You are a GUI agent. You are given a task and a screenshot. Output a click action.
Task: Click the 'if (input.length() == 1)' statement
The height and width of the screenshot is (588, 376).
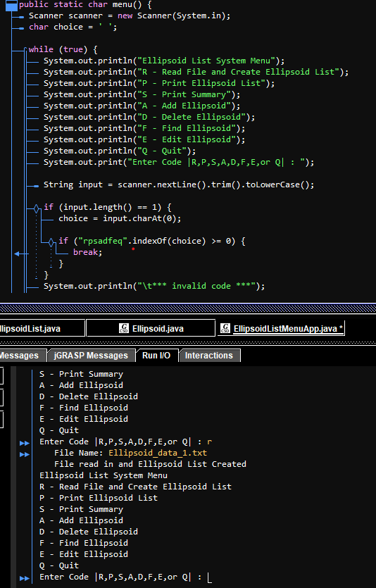tap(108, 207)
